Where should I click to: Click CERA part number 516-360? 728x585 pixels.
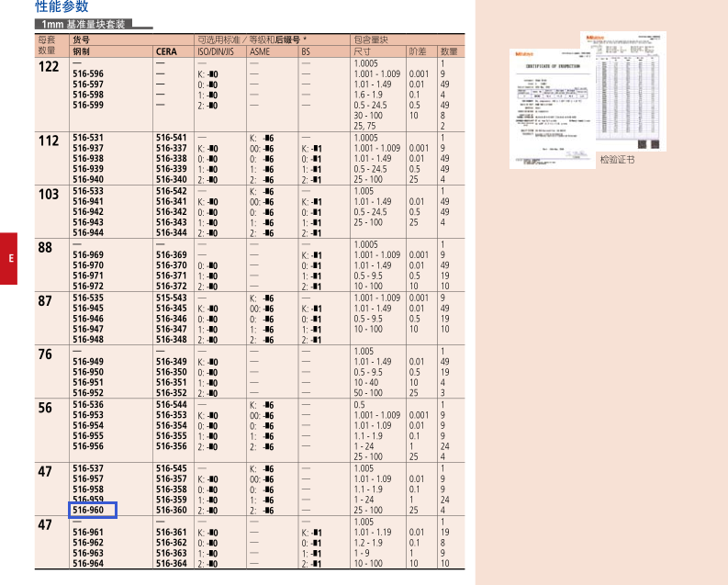coord(172,510)
